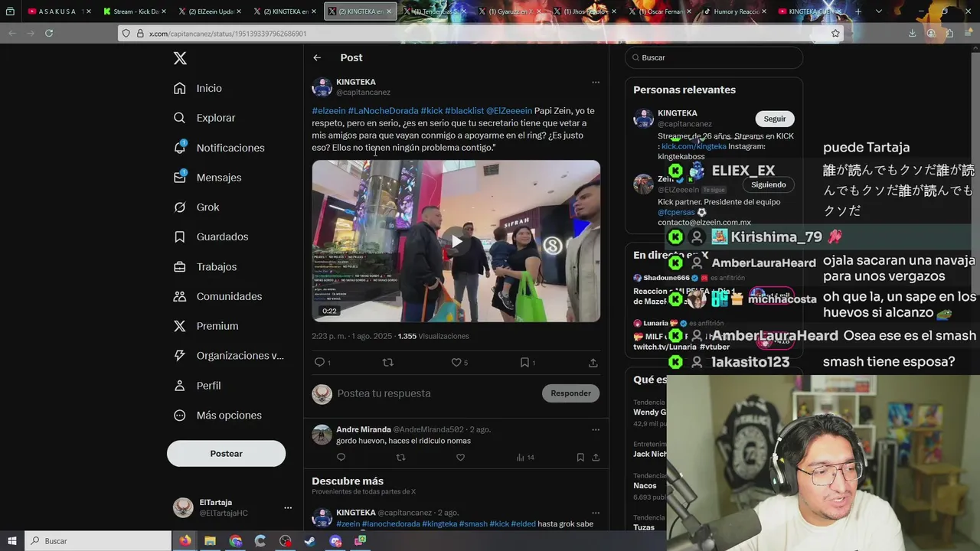This screenshot has height=551, width=980.
Task: Click the #elzeein hashtag
Action: coord(328,111)
